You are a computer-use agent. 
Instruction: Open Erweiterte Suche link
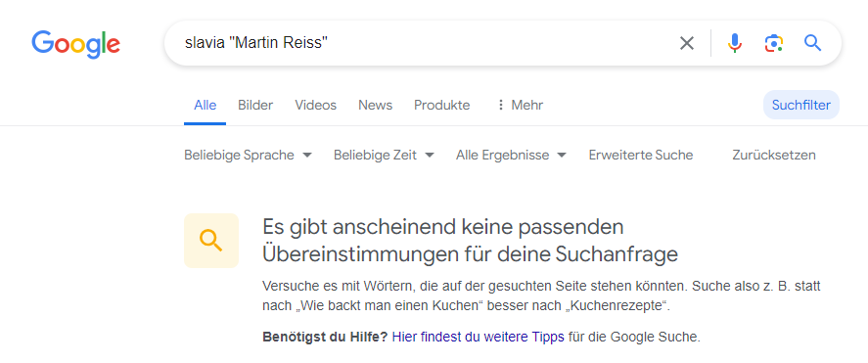pyautogui.click(x=641, y=155)
